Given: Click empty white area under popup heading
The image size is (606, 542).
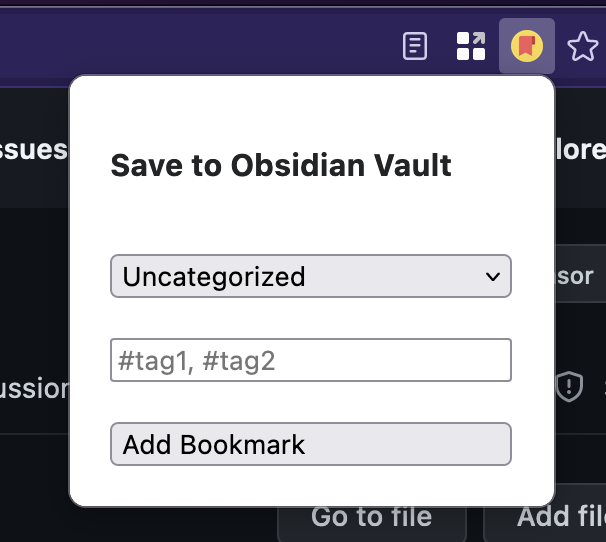Looking at the screenshot, I should 311,216.
